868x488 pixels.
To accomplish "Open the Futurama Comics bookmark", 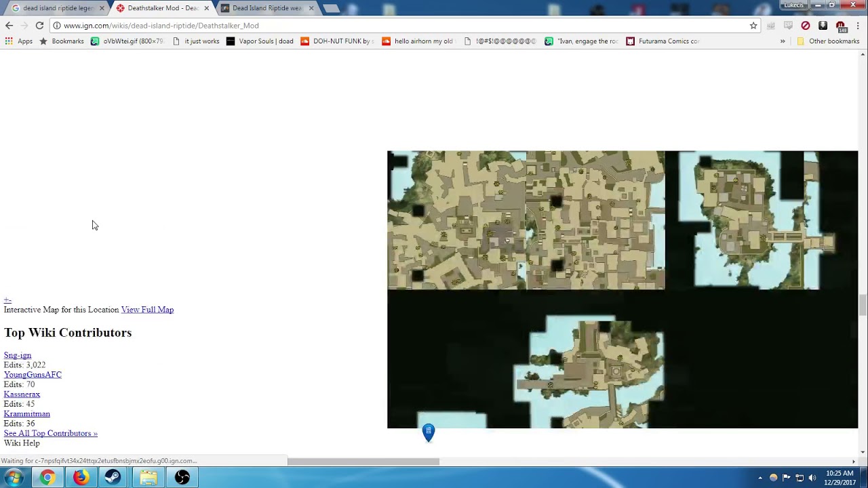I will coord(663,41).
